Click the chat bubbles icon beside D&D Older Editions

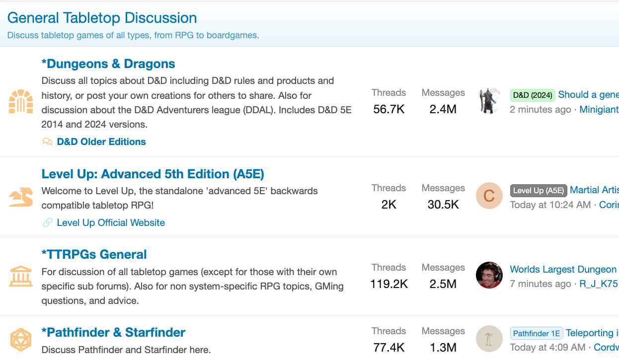(x=47, y=142)
